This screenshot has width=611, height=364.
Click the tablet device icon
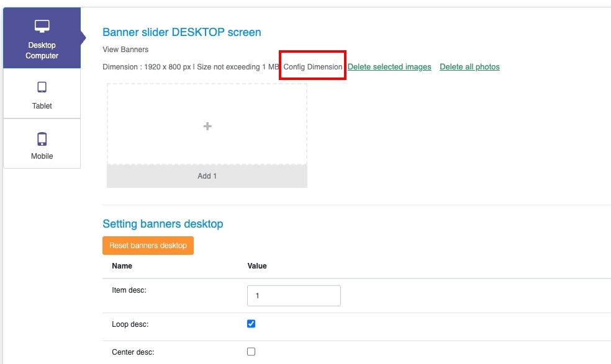coord(42,87)
